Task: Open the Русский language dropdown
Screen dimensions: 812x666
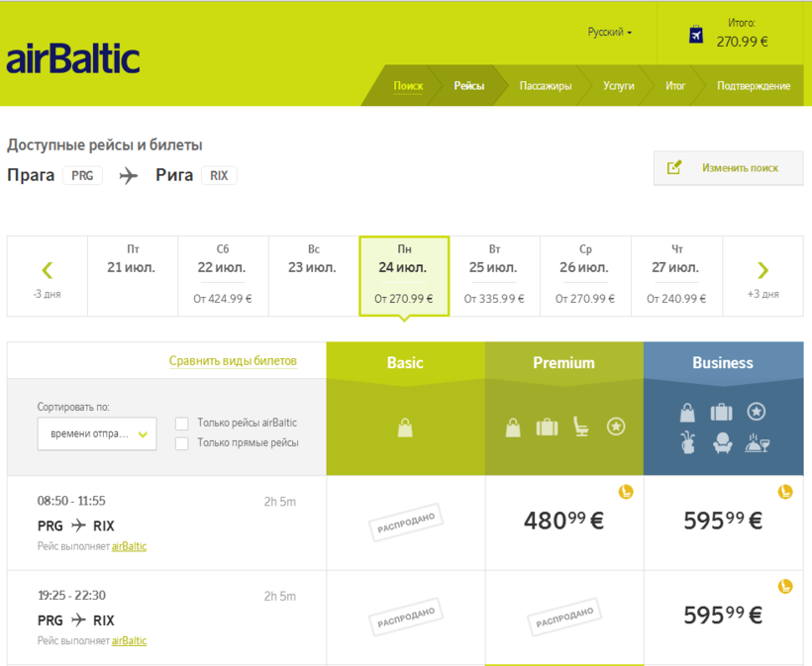Action: click(x=610, y=32)
